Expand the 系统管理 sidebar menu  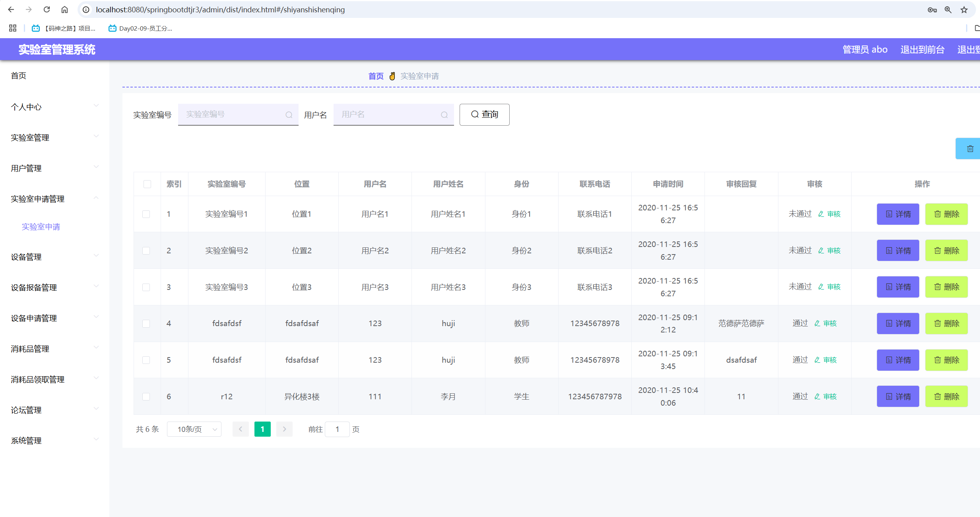(x=54, y=440)
